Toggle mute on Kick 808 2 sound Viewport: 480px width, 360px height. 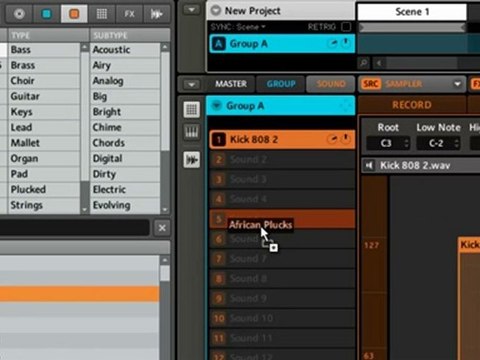coord(346,139)
